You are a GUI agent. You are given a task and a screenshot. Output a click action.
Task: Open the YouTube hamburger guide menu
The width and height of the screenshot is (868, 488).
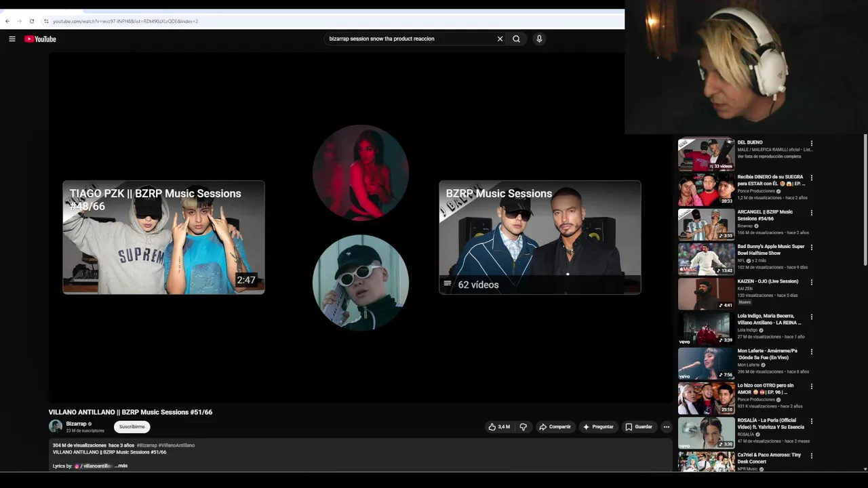(x=12, y=39)
